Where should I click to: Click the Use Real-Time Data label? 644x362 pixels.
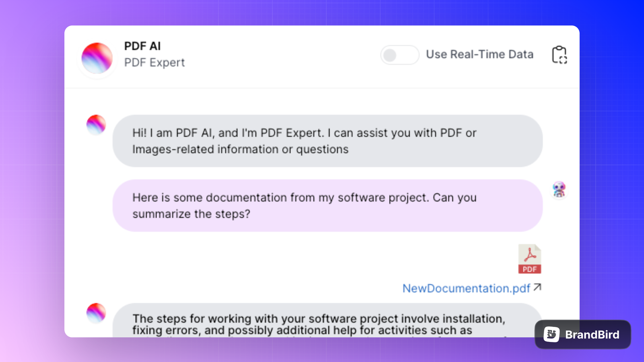(x=480, y=55)
